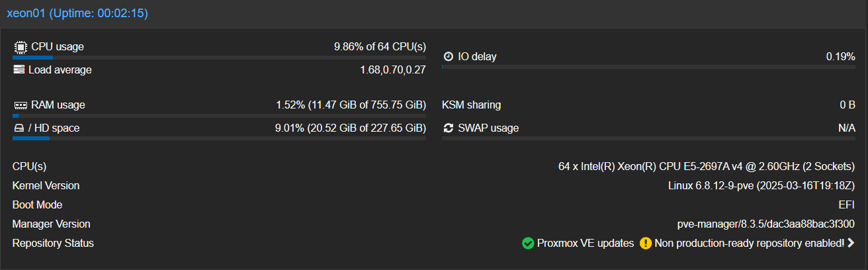
Task: Click the SWAP usage refresh icon
Action: [449, 128]
